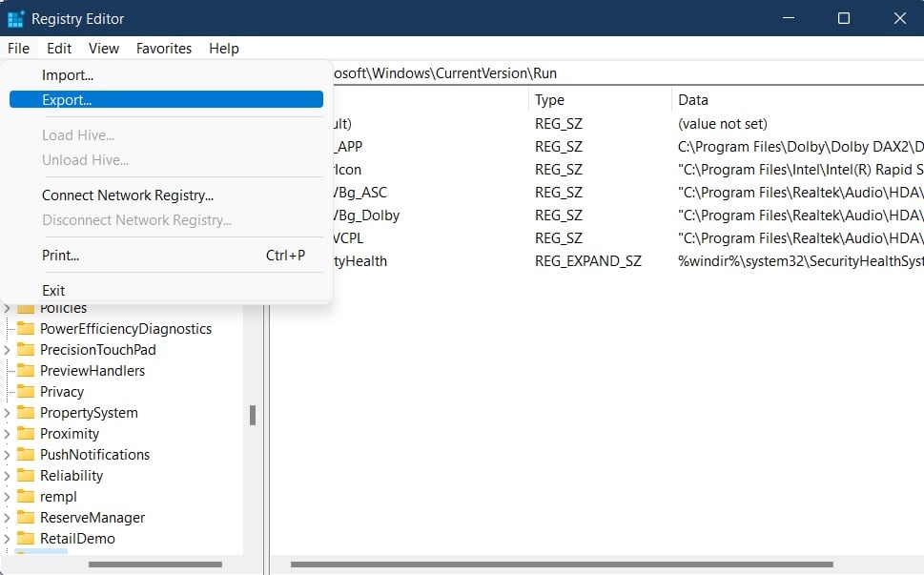Click the Data column header

tap(798, 100)
